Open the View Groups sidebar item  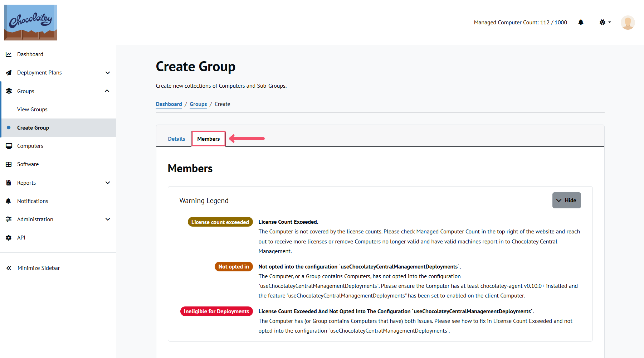(x=58, y=110)
